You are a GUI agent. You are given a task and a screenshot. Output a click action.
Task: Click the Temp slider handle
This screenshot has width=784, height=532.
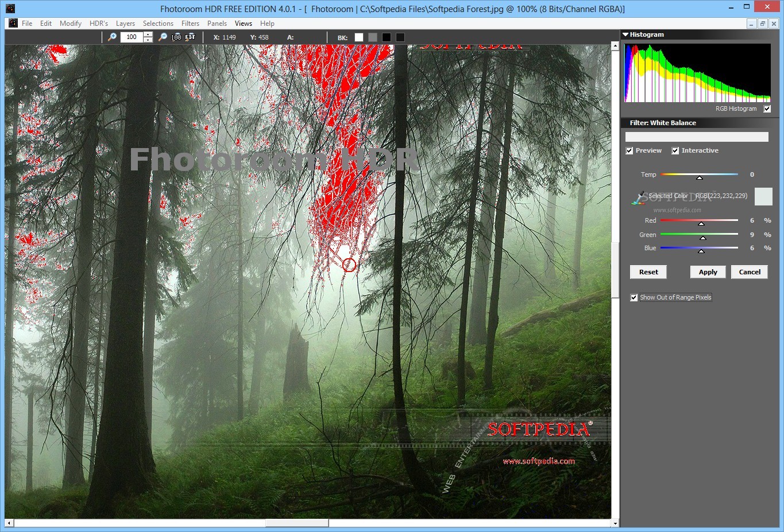coord(699,177)
